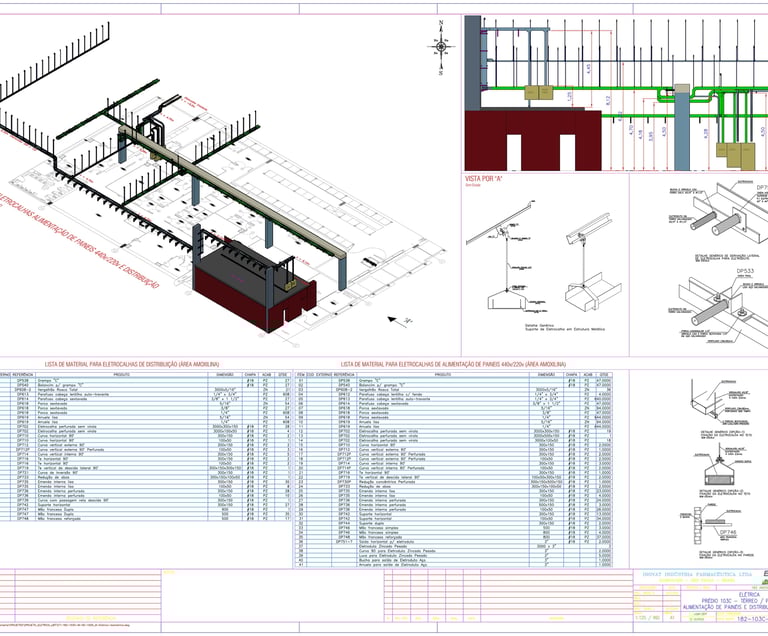Viewport: 768px width, 636px height.
Task: Select the "Curva de inversão 90°" row in the left table
Action: [145, 473]
